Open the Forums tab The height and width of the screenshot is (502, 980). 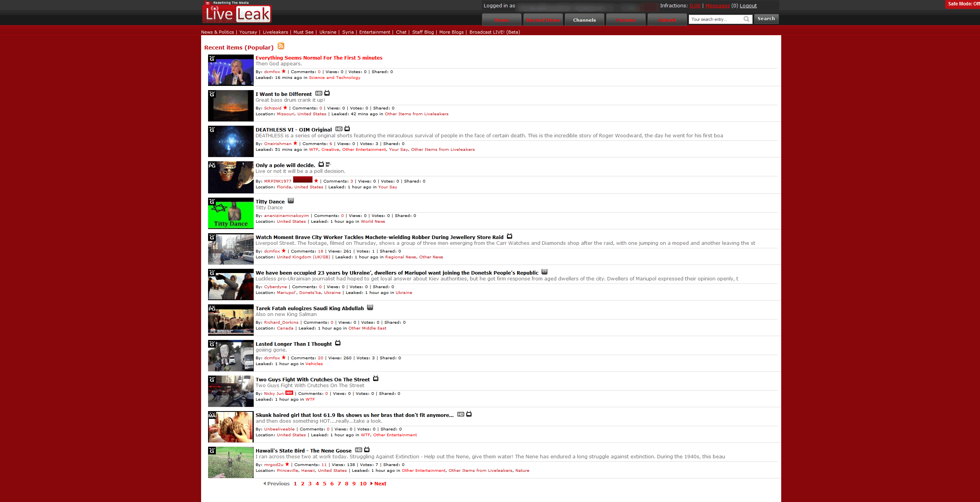click(x=626, y=20)
